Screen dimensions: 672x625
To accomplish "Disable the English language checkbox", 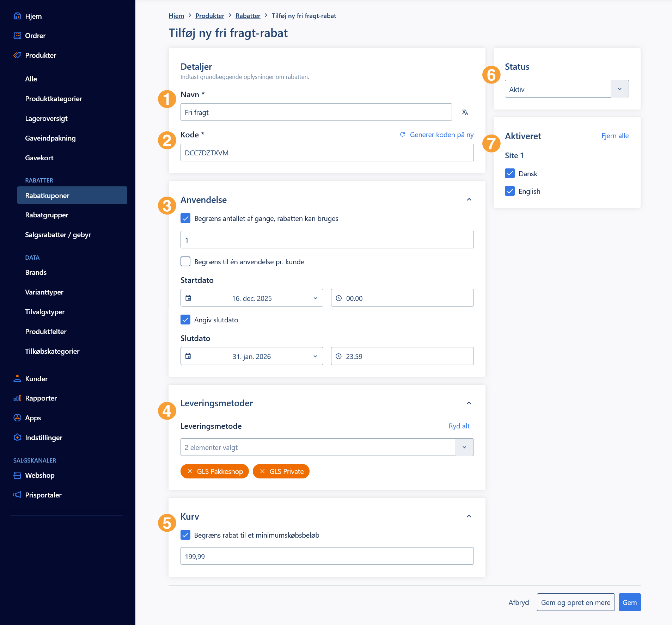I will pyautogui.click(x=510, y=191).
